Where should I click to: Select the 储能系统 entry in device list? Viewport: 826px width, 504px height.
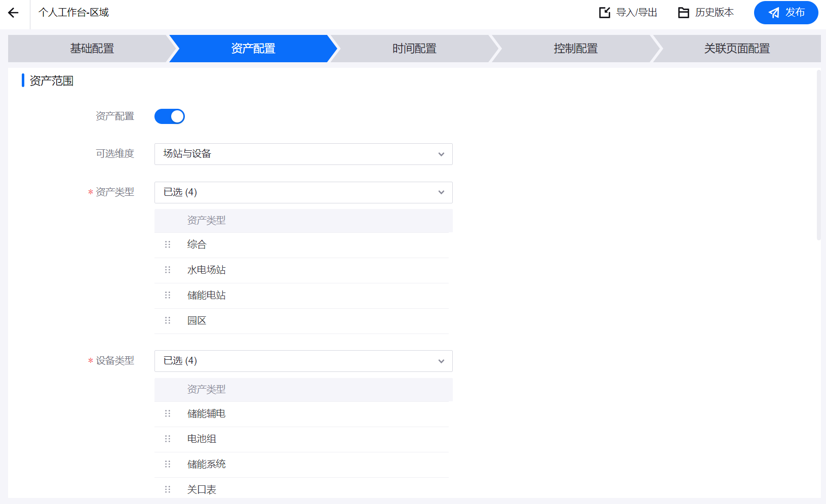click(206, 464)
